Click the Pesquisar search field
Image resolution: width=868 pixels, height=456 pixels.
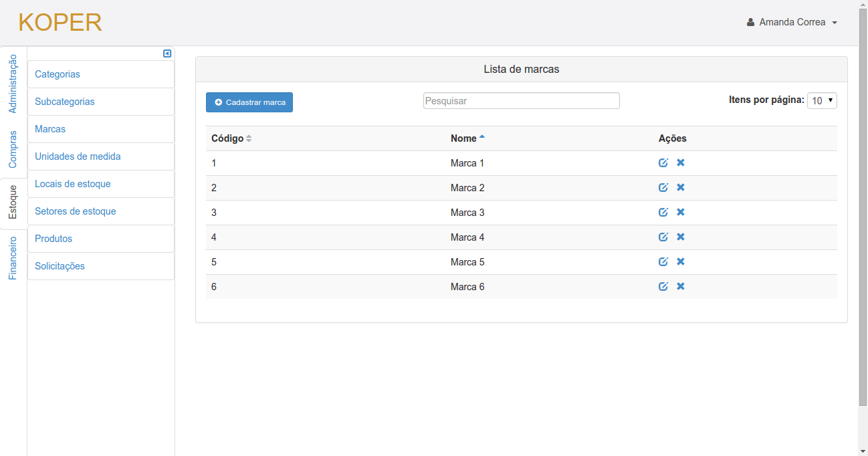pyautogui.click(x=521, y=101)
